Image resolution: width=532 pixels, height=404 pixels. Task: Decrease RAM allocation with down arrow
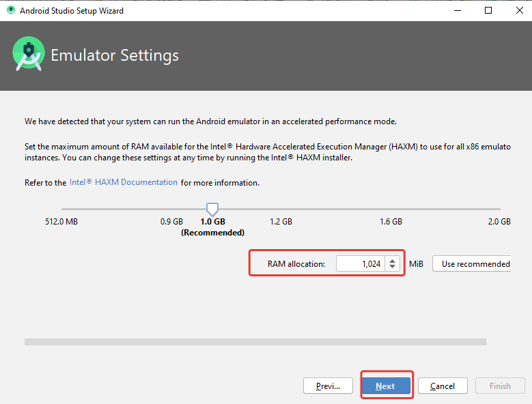tap(392, 268)
